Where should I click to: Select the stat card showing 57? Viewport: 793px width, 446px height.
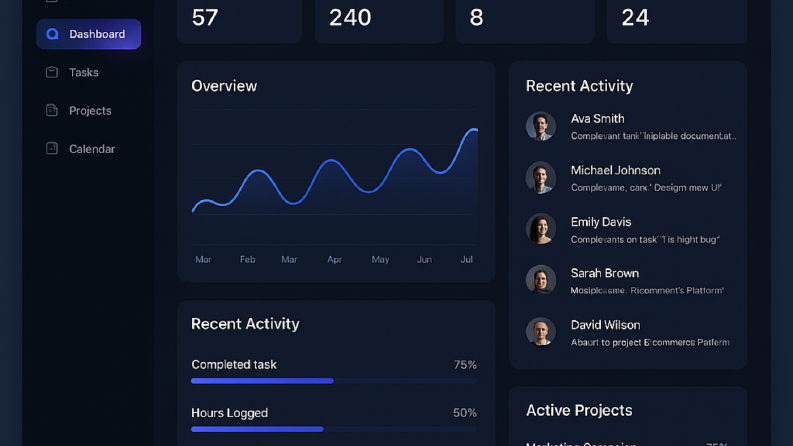click(240, 20)
